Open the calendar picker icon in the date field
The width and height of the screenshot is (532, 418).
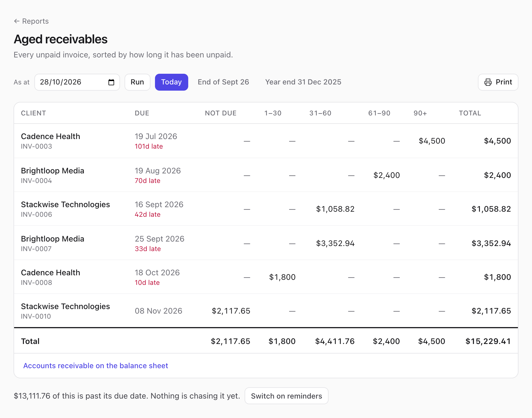pyautogui.click(x=111, y=82)
